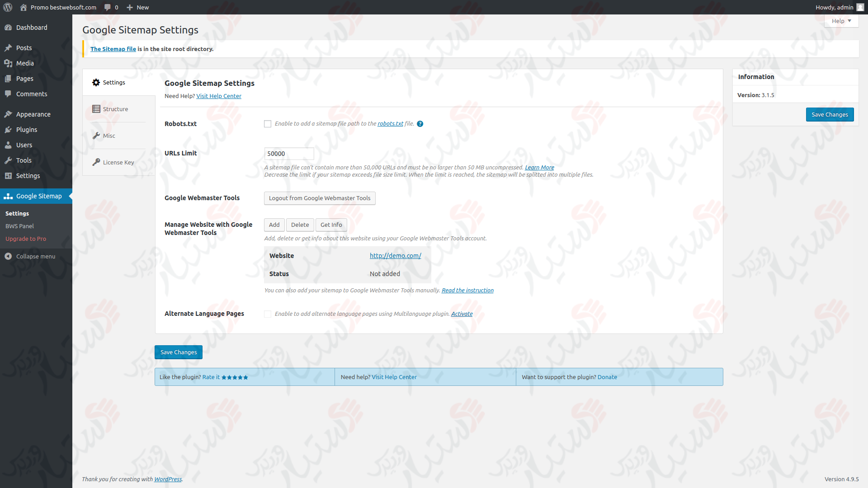The width and height of the screenshot is (868, 488).
Task: Open Plugins via the plug icon
Action: (9, 130)
